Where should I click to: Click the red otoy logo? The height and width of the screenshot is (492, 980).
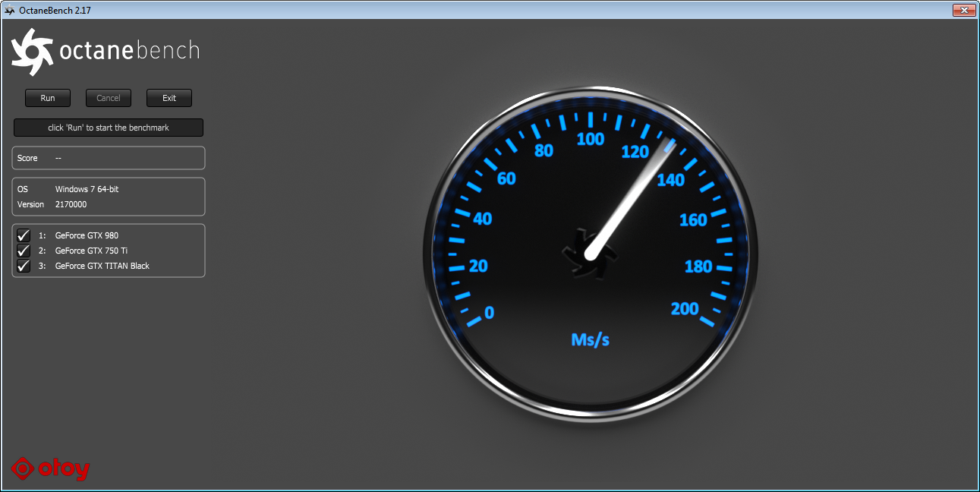coord(51,468)
